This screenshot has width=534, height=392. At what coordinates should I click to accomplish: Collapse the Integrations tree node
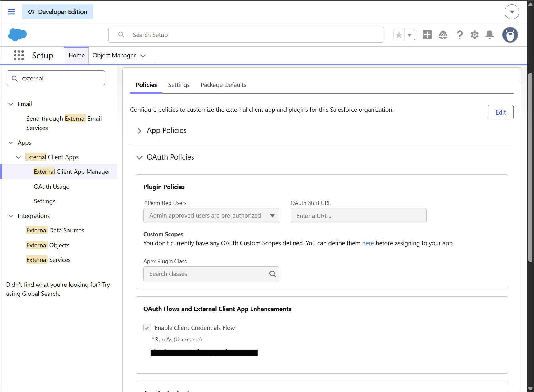pyautogui.click(x=11, y=216)
